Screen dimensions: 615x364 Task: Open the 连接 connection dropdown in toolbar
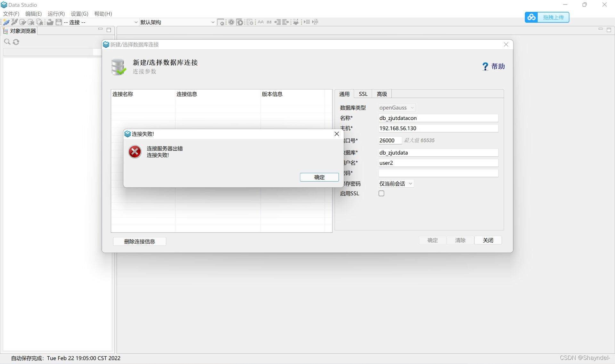(x=135, y=22)
